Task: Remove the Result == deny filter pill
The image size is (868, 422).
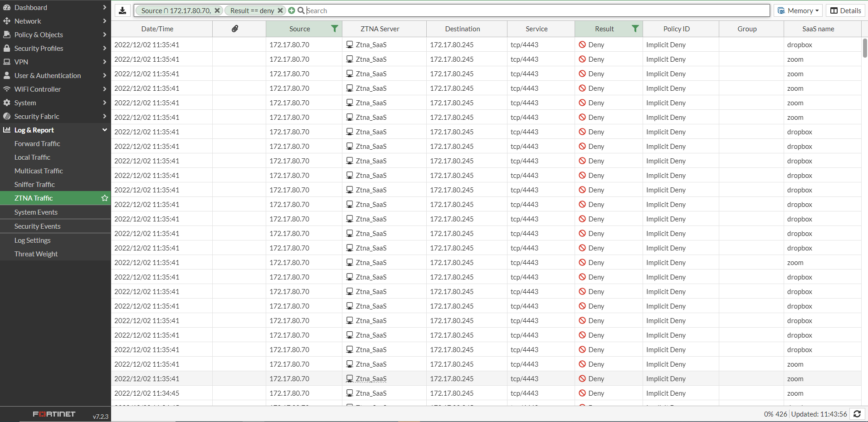Action: click(x=280, y=10)
